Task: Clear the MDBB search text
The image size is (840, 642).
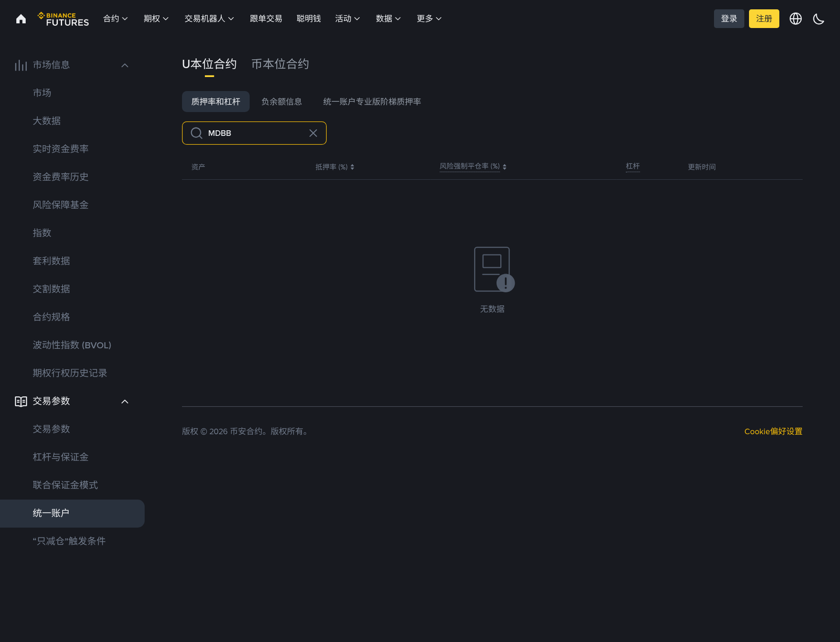Action: (x=313, y=133)
